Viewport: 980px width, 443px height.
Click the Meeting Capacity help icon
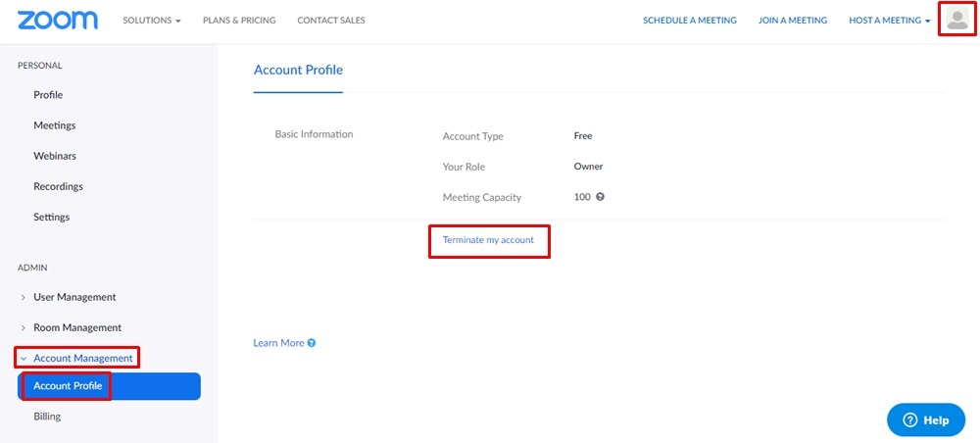(x=600, y=197)
